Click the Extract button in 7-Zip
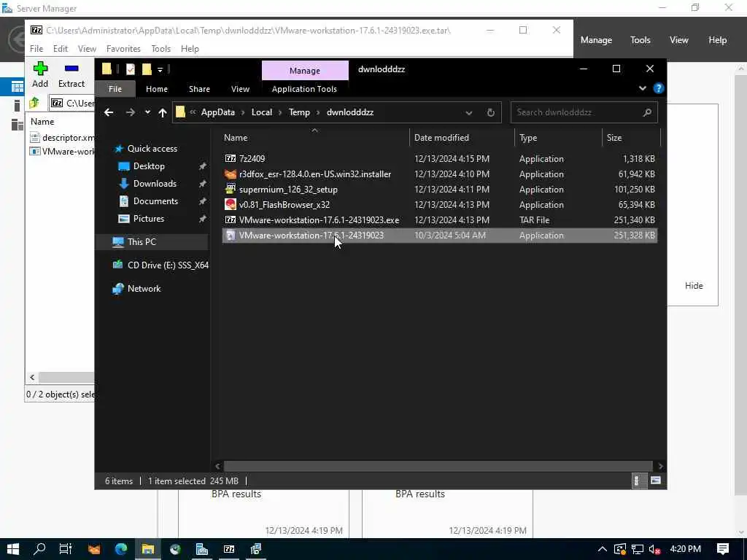 point(71,75)
